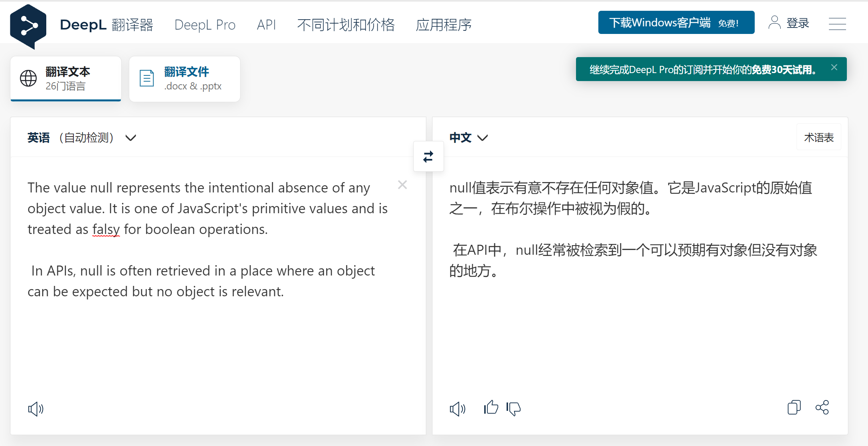Share the translation
868x446 pixels.
point(822,407)
